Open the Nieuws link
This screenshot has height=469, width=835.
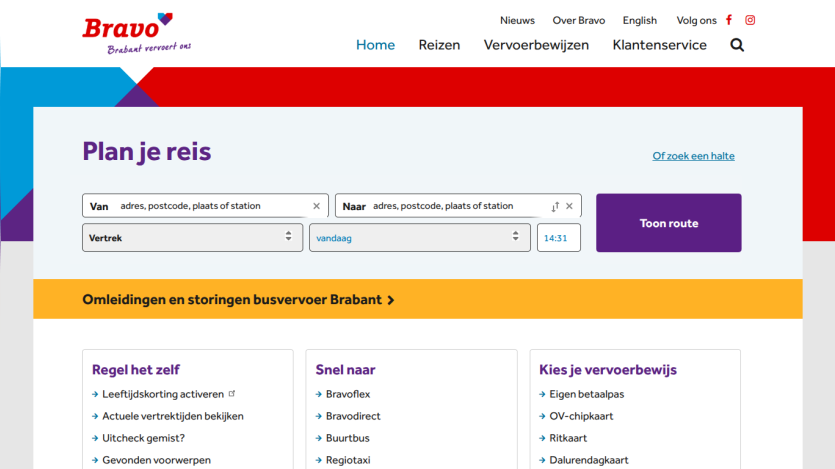pyautogui.click(x=517, y=20)
